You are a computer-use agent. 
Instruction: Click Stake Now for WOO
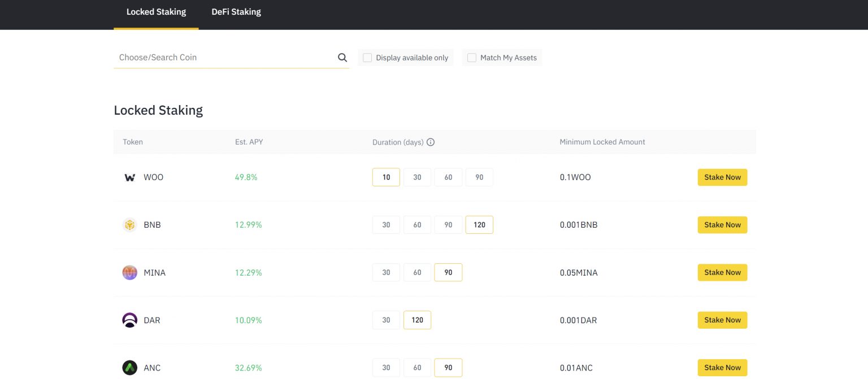coord(722,177)
